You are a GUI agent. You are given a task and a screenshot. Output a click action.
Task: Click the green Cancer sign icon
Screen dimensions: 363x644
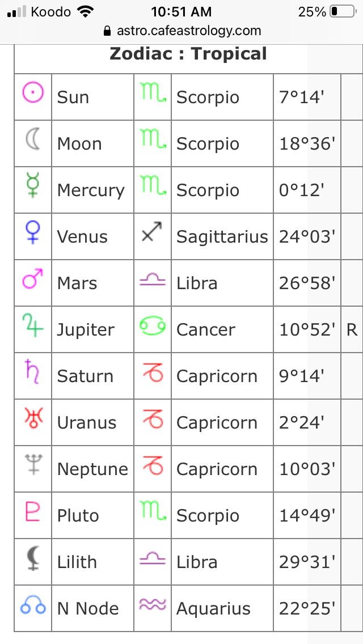[x=153, y=325]
